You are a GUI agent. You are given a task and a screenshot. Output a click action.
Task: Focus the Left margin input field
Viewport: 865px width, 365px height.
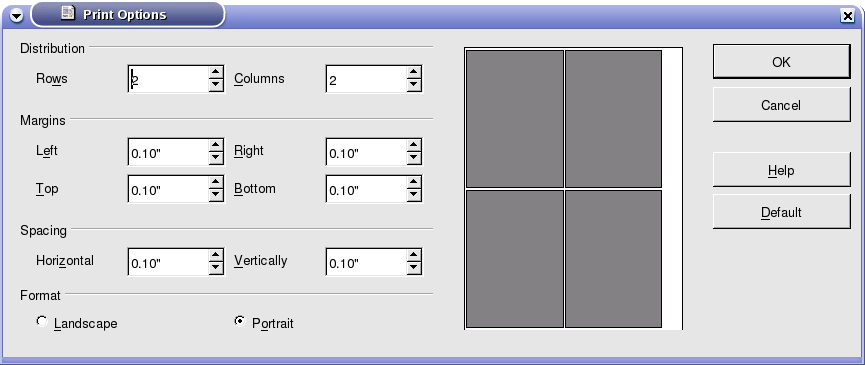pyautogui.click(x=168, y=152)
